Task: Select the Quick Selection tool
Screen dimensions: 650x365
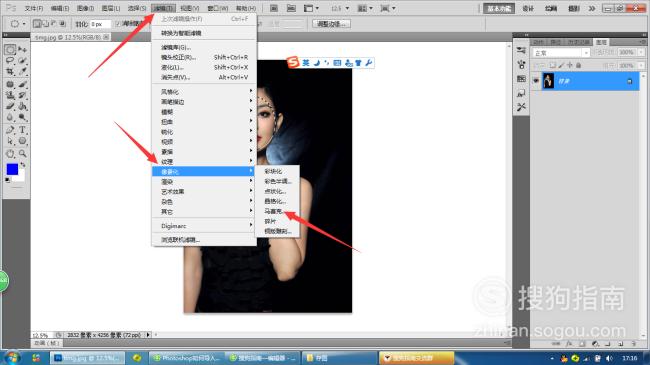Action: [x=22, y=61]
